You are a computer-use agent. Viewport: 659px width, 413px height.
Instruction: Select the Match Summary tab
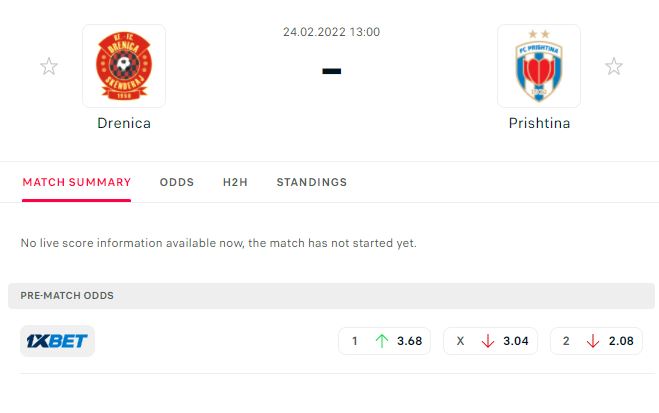pyautogui.click(x=76, y=182)
